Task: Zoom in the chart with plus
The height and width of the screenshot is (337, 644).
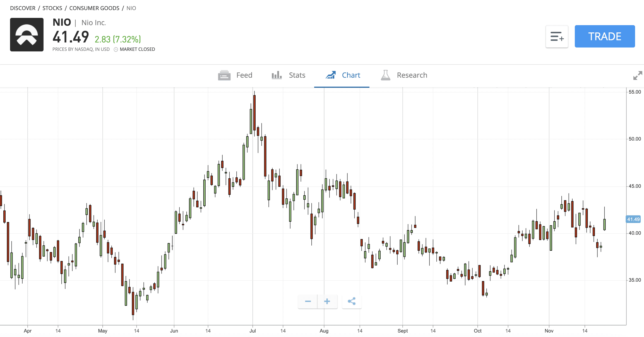Action: (x=327, y=301)
